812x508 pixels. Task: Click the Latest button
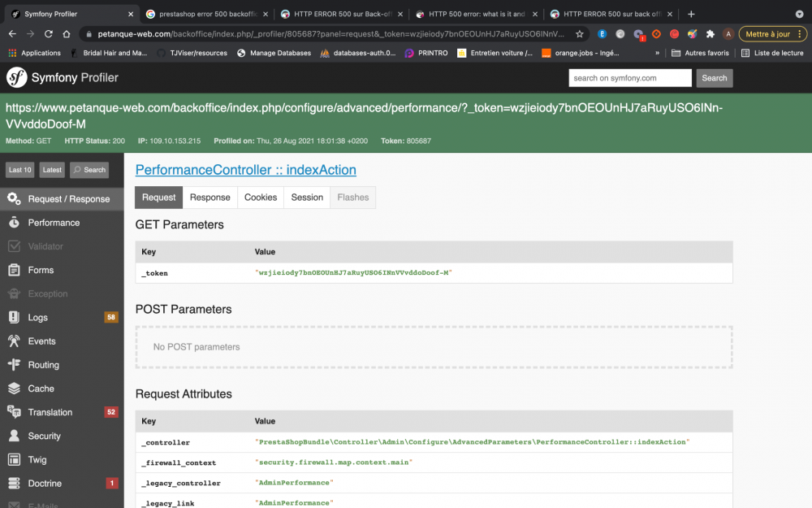[52, 170]
